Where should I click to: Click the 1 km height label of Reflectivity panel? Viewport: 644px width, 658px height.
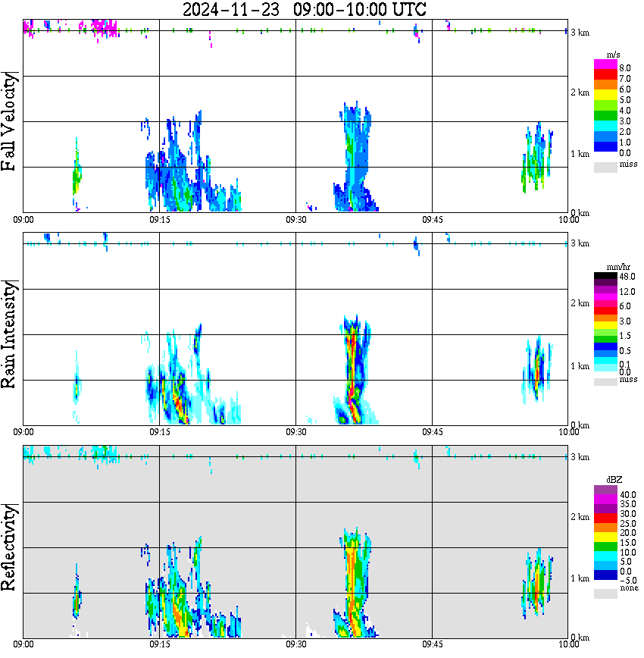click(580, 578)
